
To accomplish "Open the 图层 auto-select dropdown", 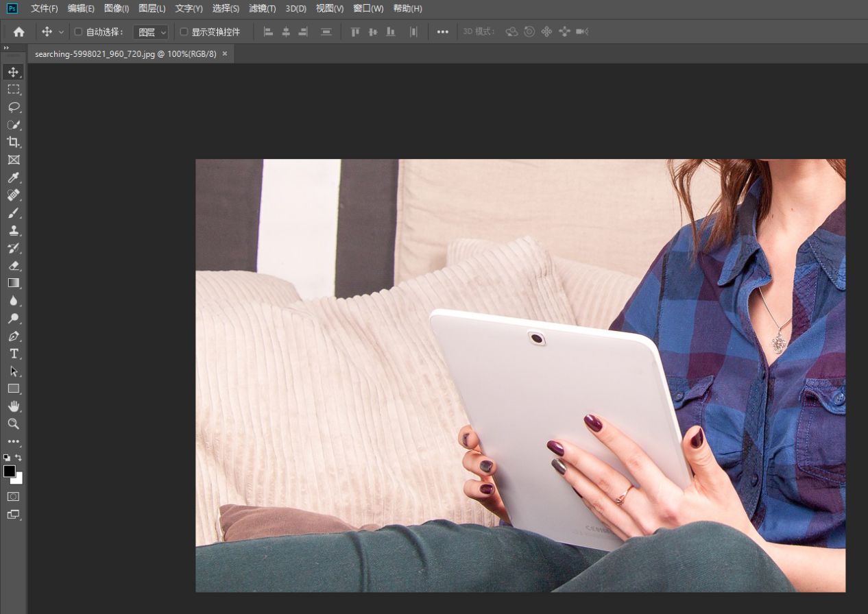I will point(151,32).
